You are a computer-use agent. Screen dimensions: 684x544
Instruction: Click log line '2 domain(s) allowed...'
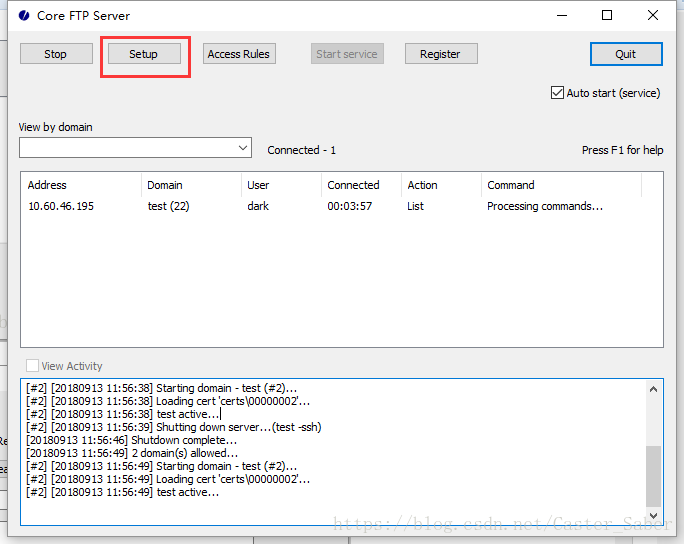(x=132, y=453)
